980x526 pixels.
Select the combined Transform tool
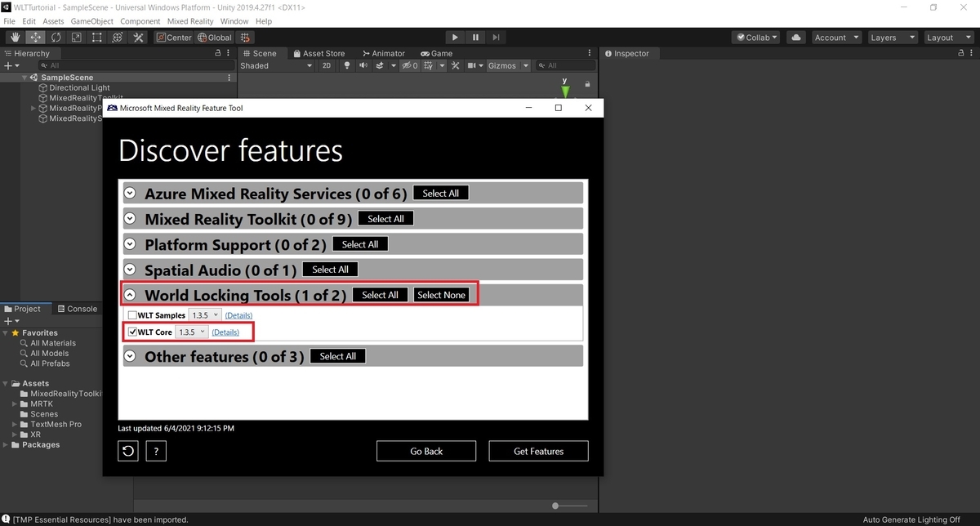point(117,38)
